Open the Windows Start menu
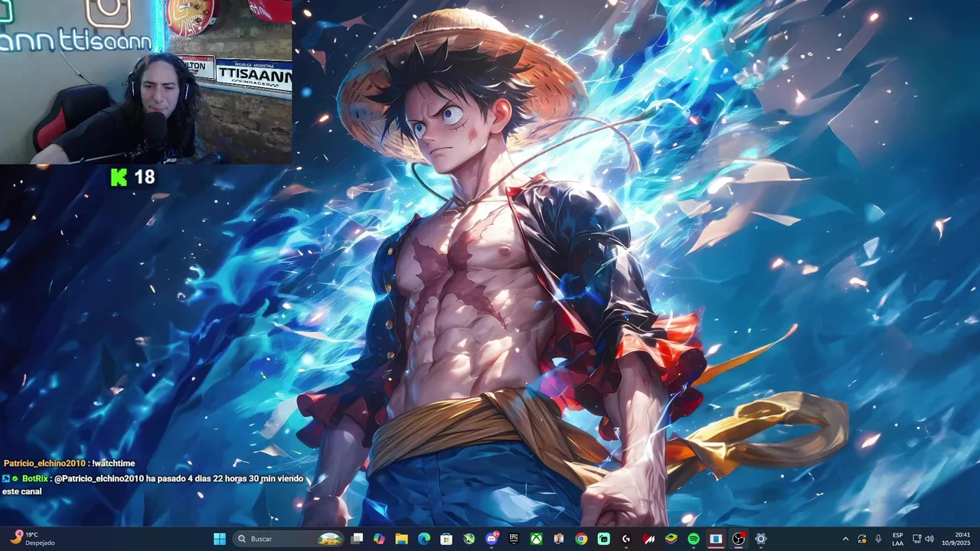The height and width of the screenshot is (551, 980). tap(220, 539)
